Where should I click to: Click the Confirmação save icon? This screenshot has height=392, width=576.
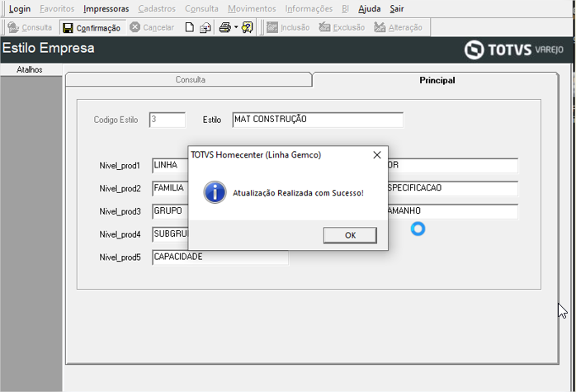68,28
